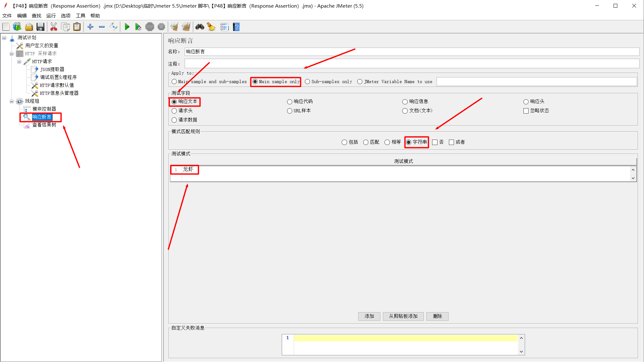
Task: Select the 查看结果树 item
Action: point(44,124)
